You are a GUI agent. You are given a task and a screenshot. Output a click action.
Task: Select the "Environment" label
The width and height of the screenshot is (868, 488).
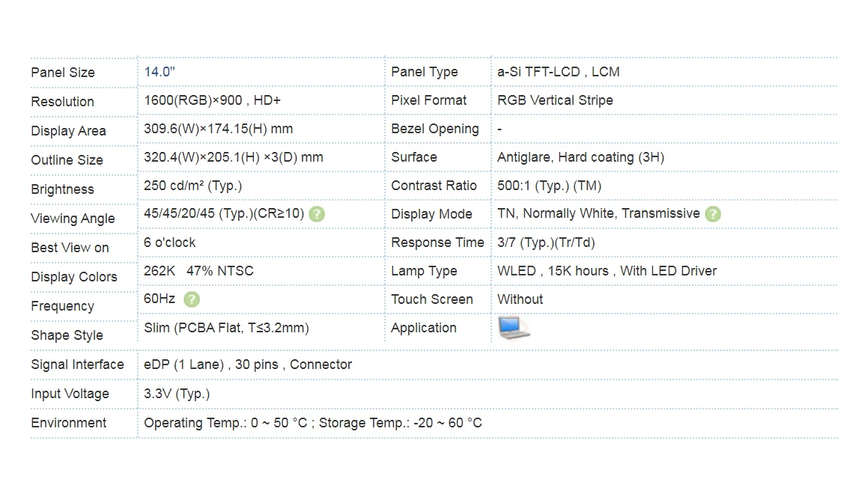[x=69, y=424]
